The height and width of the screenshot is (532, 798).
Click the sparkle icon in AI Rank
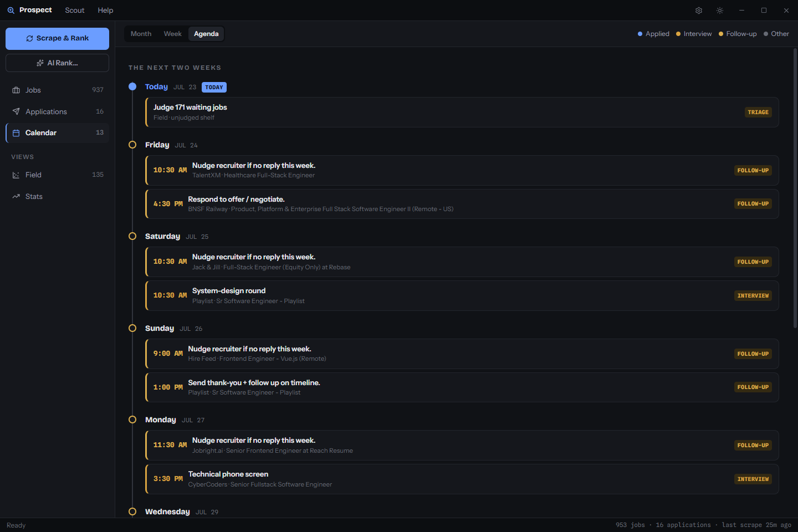[x=40, y=63]
